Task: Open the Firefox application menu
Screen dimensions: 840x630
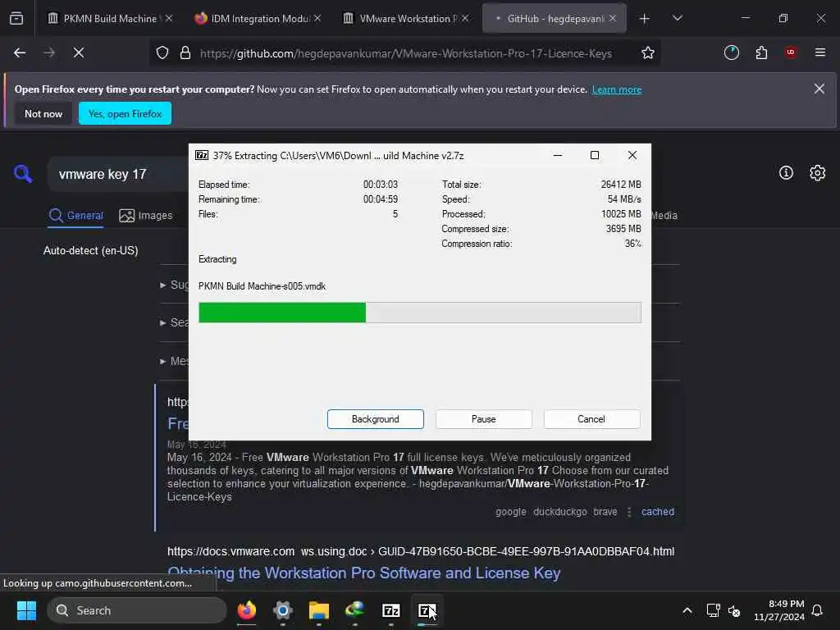Action: (820, 52)
